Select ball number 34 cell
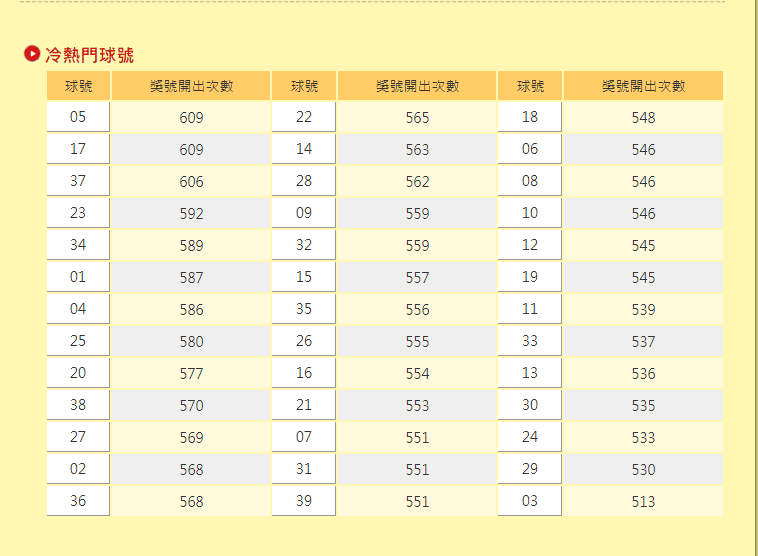 point(78,244)
